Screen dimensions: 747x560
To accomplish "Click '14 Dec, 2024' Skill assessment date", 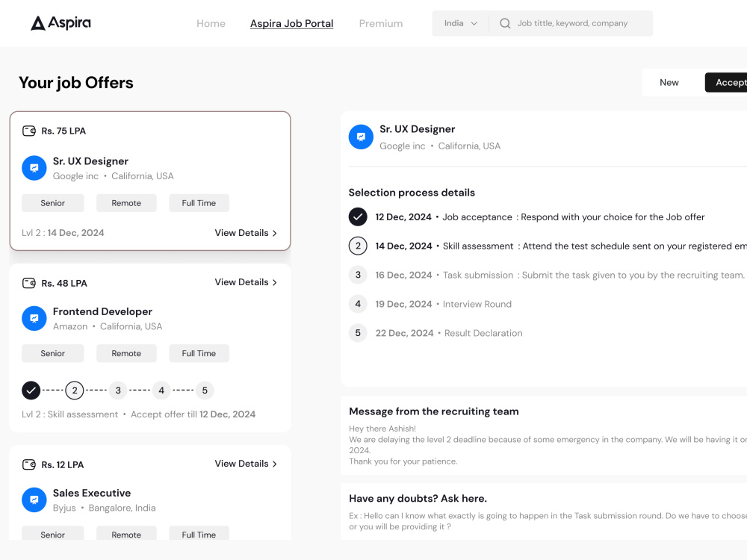I will point(403,246).
